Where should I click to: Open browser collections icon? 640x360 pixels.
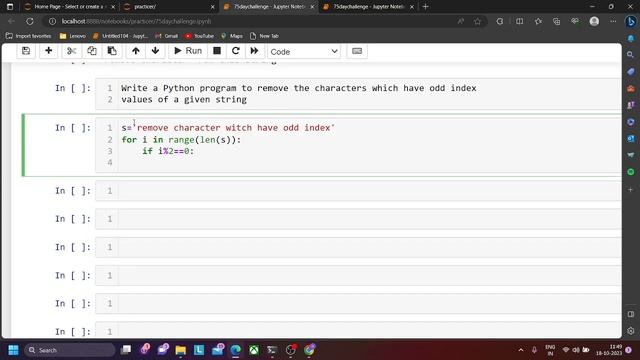tap(556, 21)
